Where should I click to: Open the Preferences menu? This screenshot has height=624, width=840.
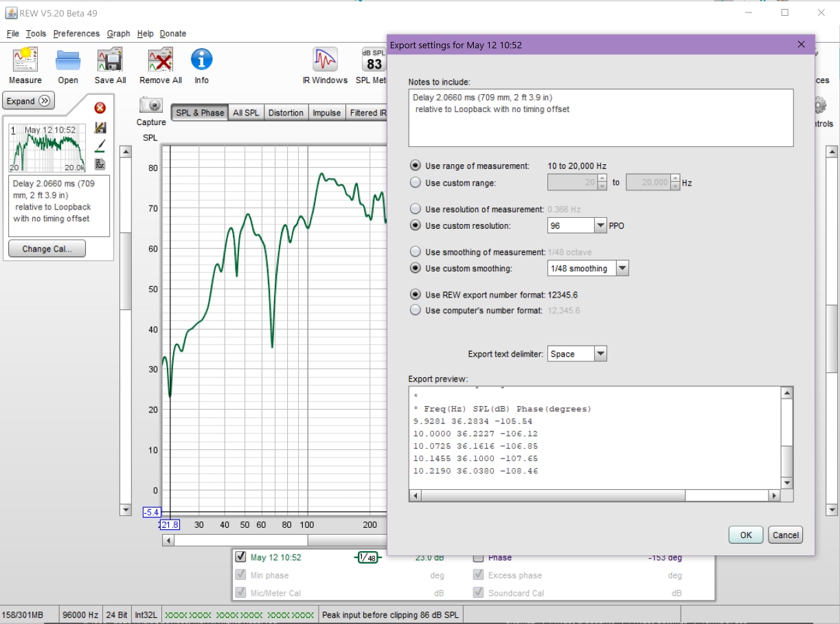click(76, 34)
